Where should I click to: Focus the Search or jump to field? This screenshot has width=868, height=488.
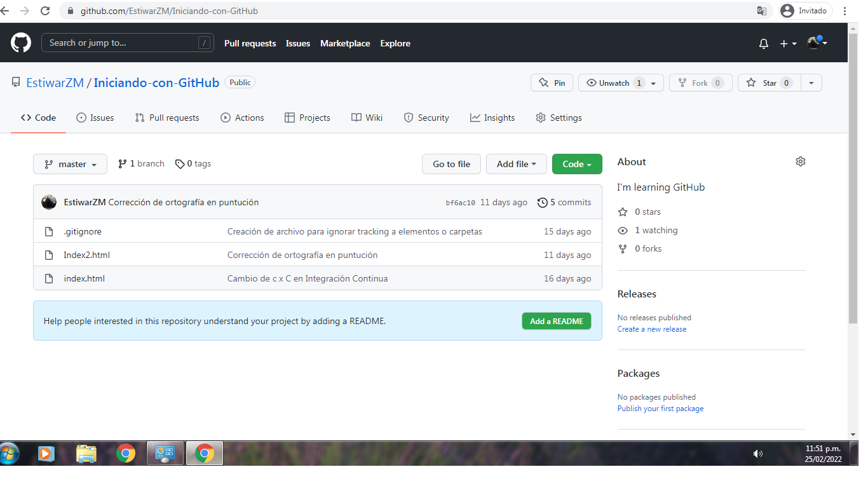128,43
